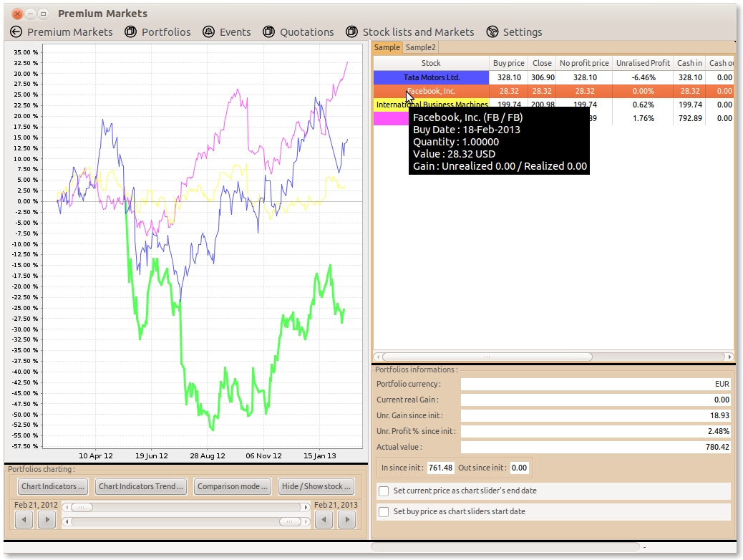Open the Portfolios toolbar icon
Image resolution: width=743 pixels, height=560 pixels.
[130, 32]
